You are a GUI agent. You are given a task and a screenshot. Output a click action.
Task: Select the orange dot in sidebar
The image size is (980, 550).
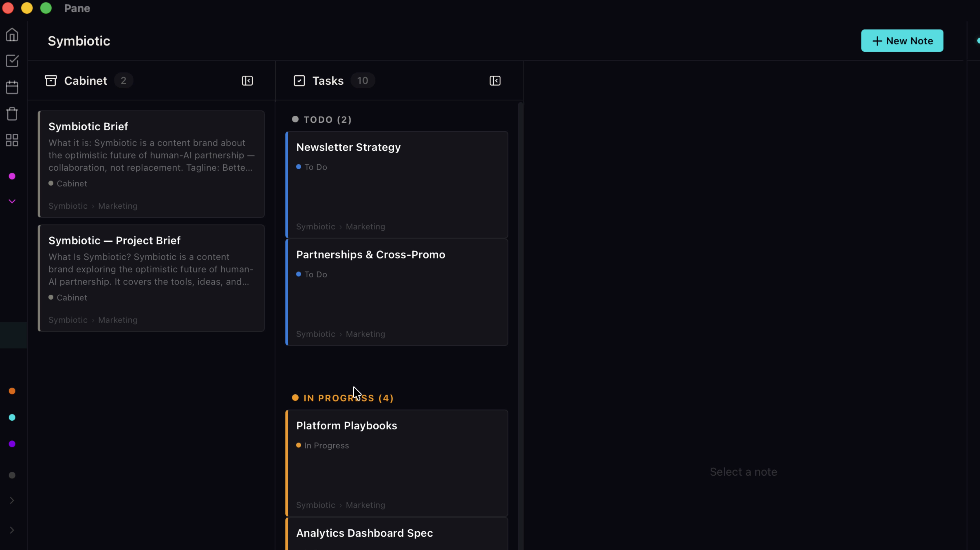(x=12, y=391)
